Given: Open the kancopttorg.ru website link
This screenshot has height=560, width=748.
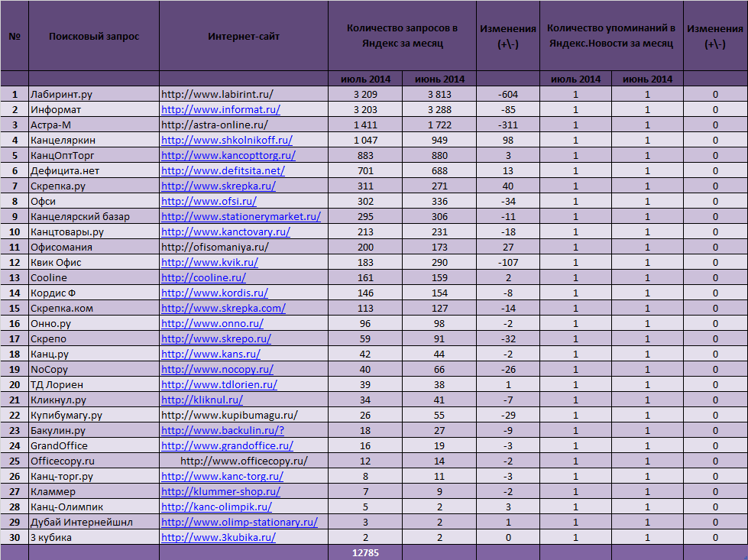Looking at the screenshot, I should click(x=228, y=156).
